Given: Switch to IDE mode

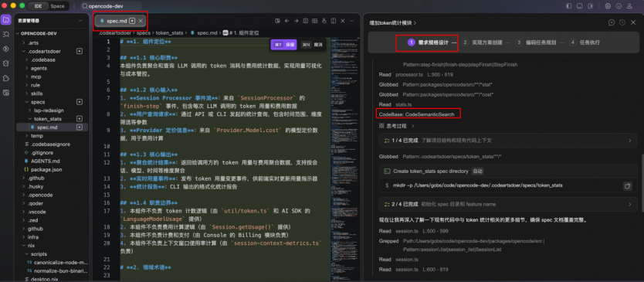Looking at the screenshot, I should coord(38,6).
